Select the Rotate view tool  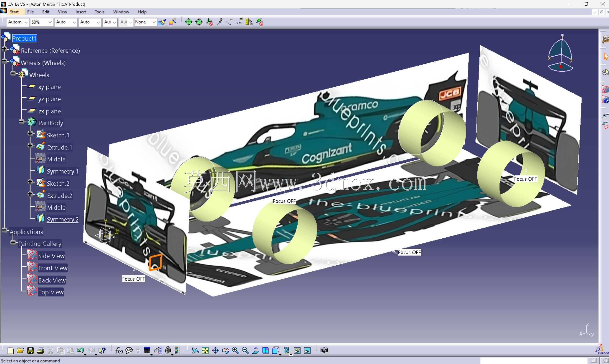(225, 351)
